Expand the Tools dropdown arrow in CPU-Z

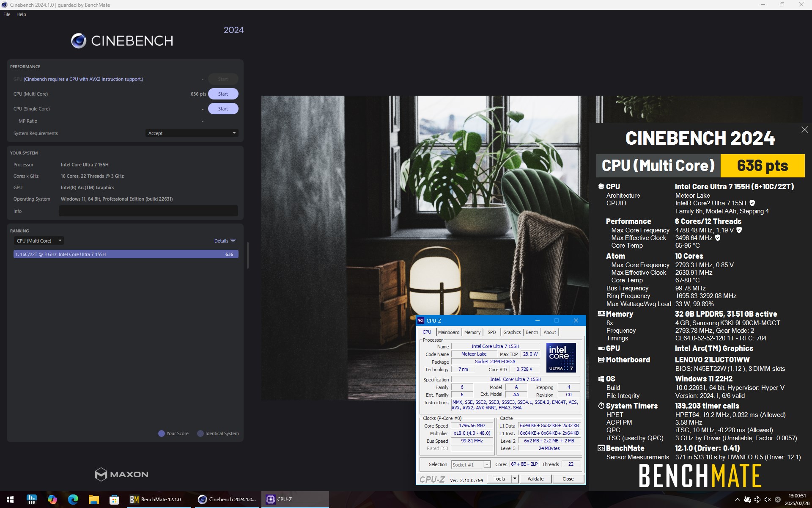pos(515,479)
